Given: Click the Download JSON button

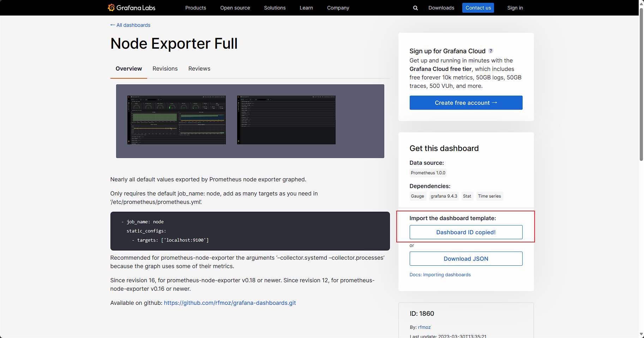Looking at the screenshot, I should click(x=466, y=259).
